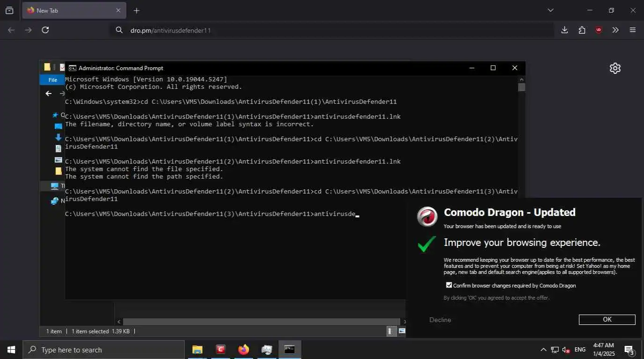
Task: Select Quick access star in Explorer sidebar
Action: tap(56, 115)
